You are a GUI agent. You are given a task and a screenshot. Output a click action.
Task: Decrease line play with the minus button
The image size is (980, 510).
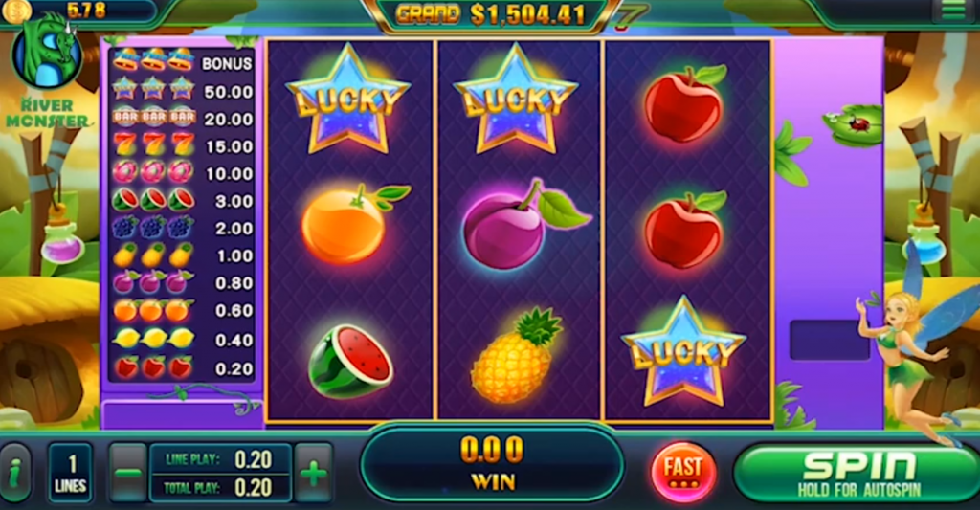pyautogui.click(x=128, y=473)
